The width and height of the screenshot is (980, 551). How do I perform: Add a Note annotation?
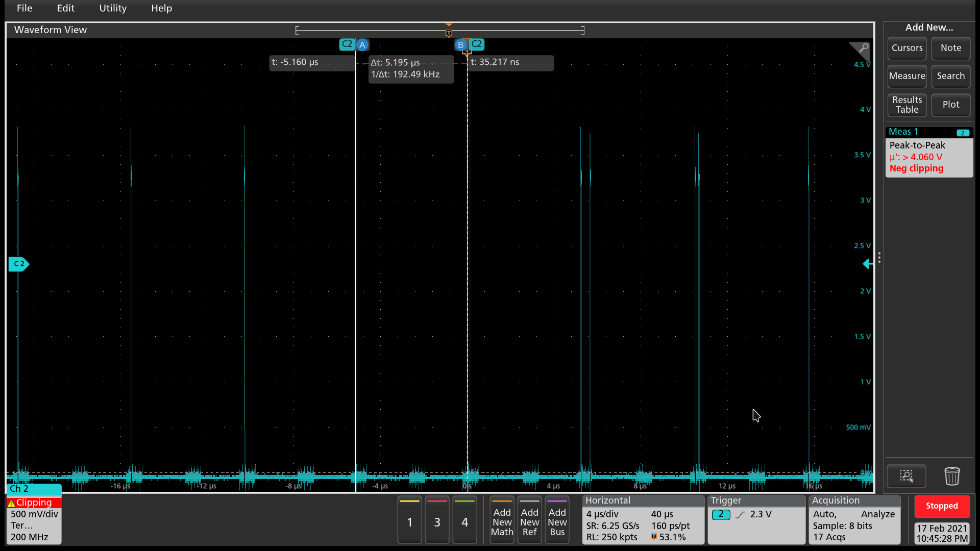tap(951, 48)
